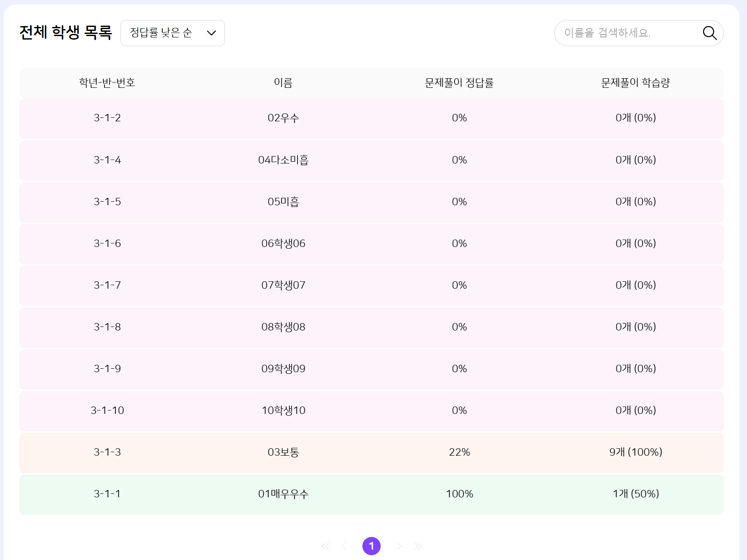Click the 3-1-7 class number cell
747x560 pixels.
click(107, 285)
